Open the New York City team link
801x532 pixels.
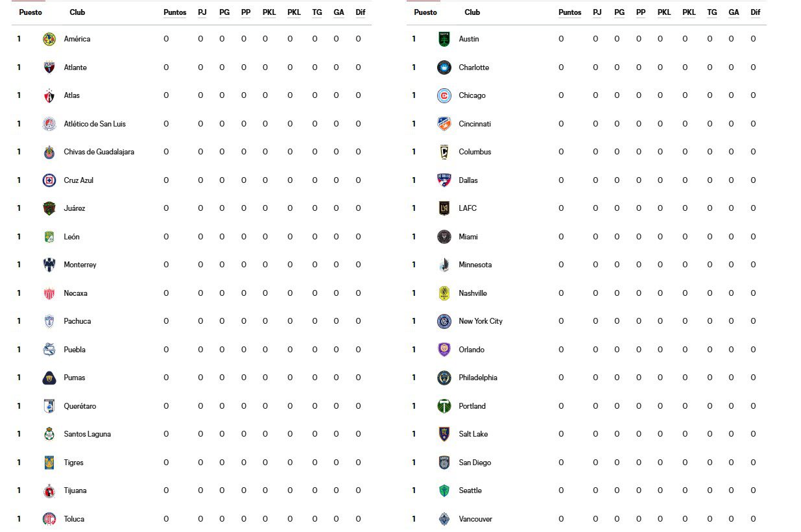(481, 321)
